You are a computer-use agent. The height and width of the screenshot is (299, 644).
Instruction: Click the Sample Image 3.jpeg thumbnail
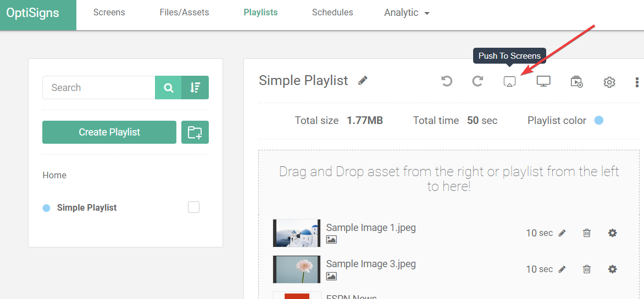point(297,269)
